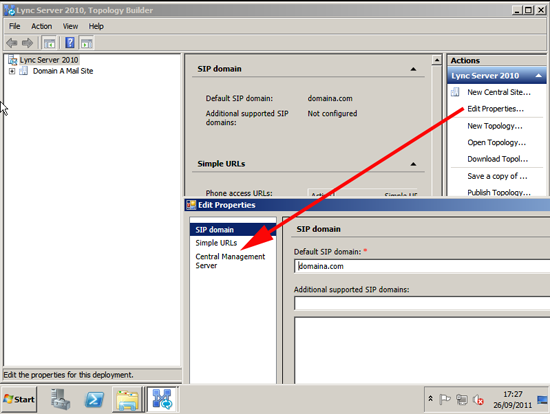The image size is (550, 414).
Task: Click the Default SIP domain text field
Action: [422, 266]
